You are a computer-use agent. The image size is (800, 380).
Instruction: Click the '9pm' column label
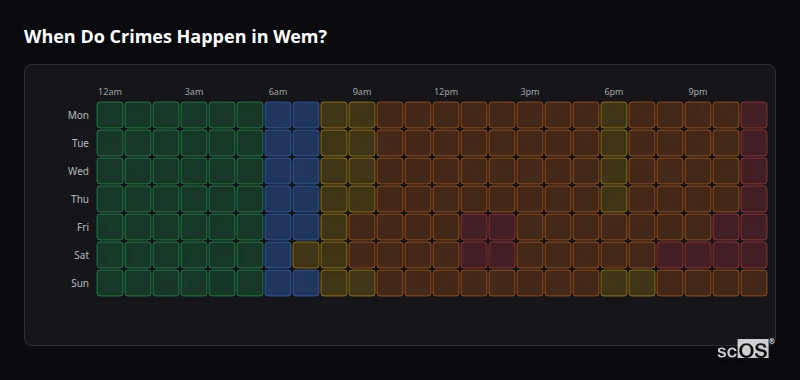coord(698,92)
